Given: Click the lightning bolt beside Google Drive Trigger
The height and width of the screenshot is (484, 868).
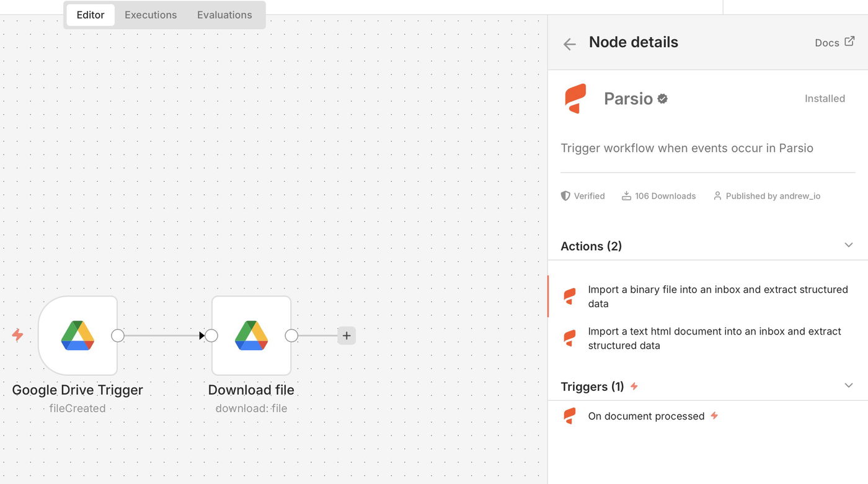Looking at the screenshot, I should 17,335.
